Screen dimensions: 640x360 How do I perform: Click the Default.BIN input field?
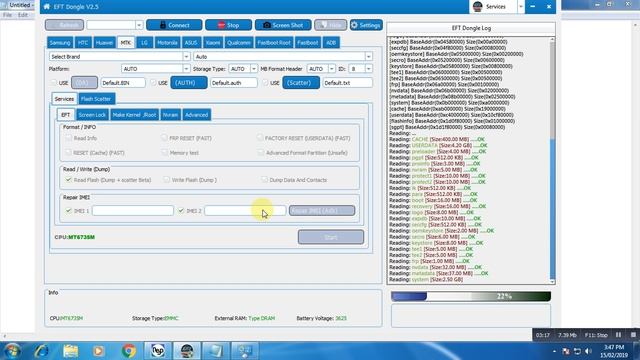[x=123, y=82]
